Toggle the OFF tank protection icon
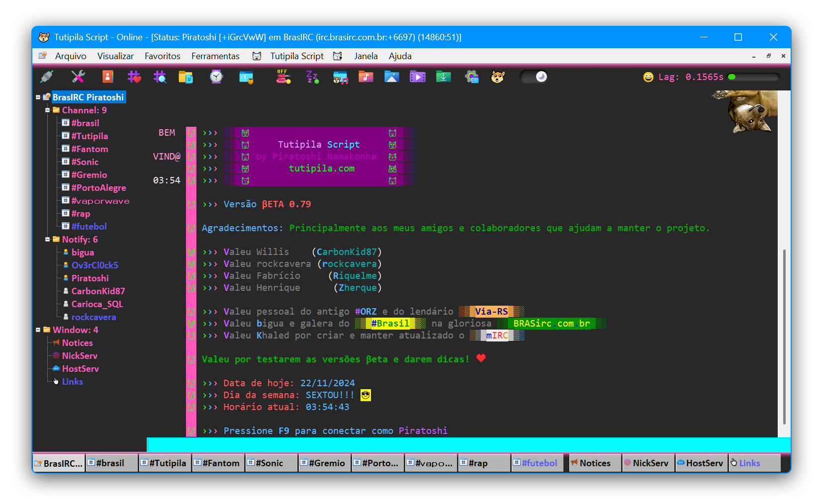The image size is (821, 504). coord(283,77)
